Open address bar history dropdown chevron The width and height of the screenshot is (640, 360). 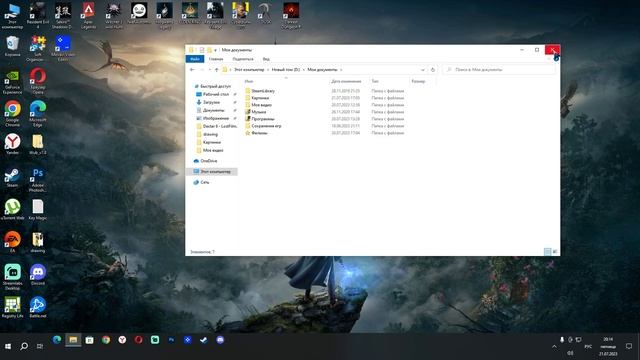(423, 70)
